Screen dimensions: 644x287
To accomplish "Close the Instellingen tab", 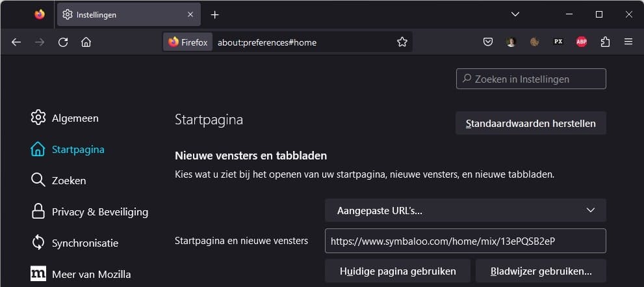I will tap(190, 14).
